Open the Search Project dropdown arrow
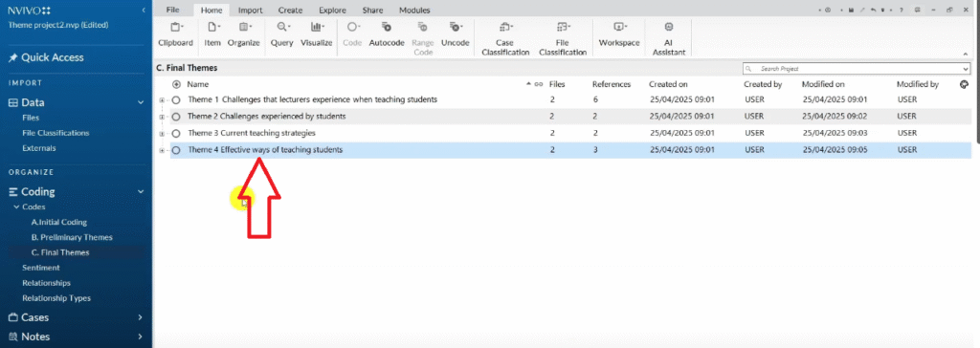This screenshot has width=980, height=348. coord(966,69)
